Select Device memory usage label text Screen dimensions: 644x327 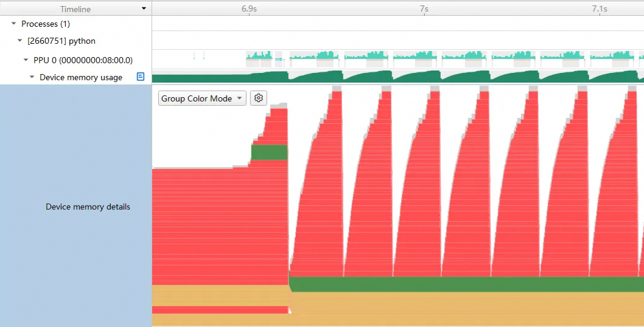point(81,77)
